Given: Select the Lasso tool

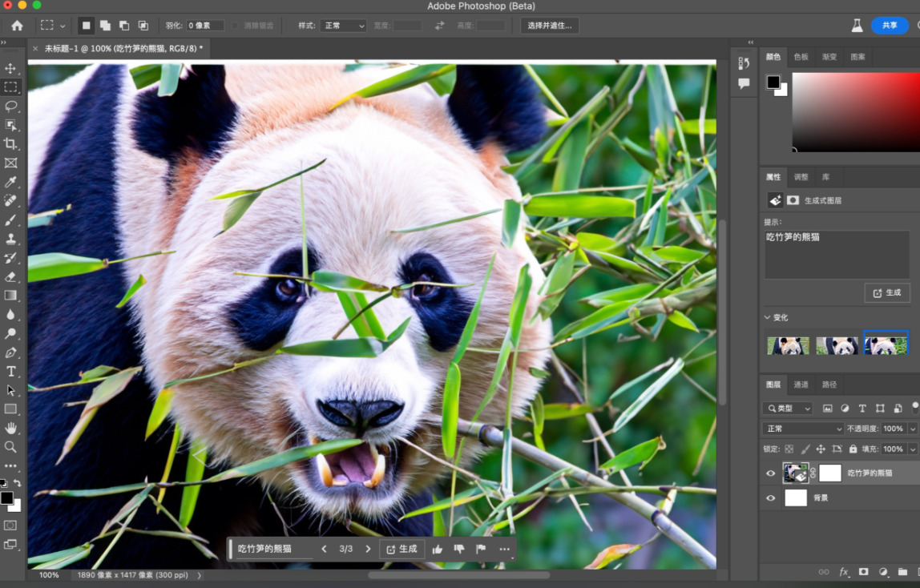Looking at the screenshot, I should (10, 106).
